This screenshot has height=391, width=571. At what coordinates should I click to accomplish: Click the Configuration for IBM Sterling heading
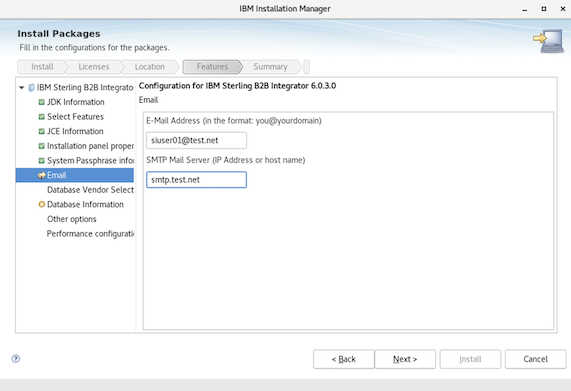pyautogui.click(x=237, y=86)
